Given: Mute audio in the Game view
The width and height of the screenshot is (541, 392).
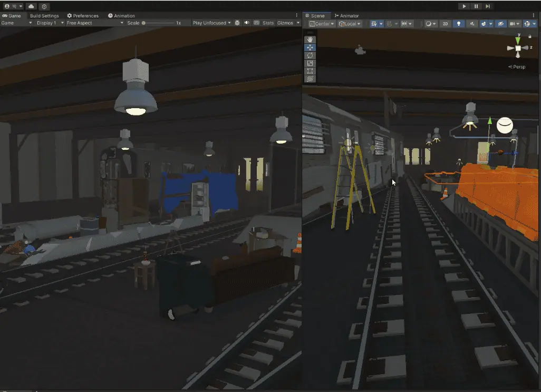Looking at the screenshot, I should coord(247,23).
